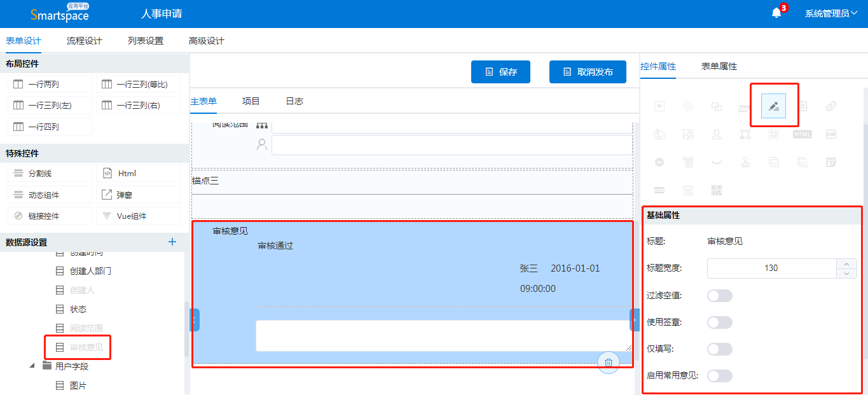The image size is (868, 395).
Task: Collapse the left panel with side arrow
Action: click(195, 320)
